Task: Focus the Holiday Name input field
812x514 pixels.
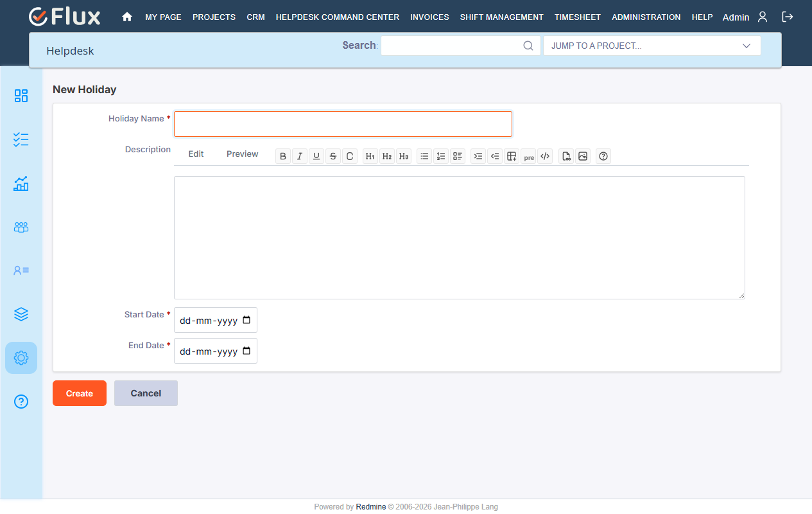Action: tap(343, 124)
